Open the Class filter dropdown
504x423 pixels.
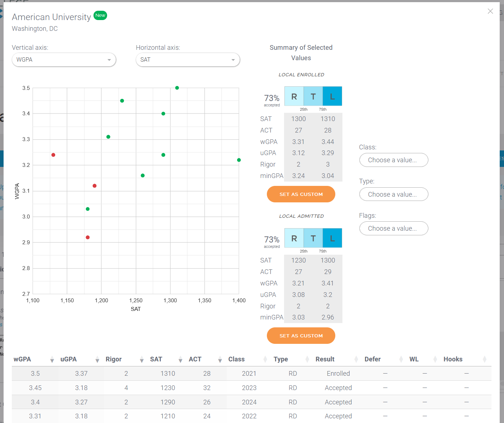click(x=394, y=160)
